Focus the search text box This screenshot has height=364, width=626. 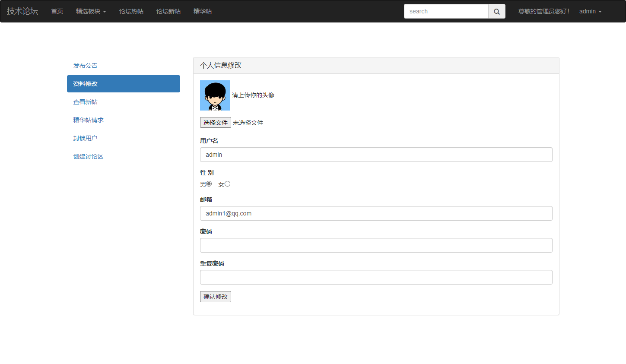click(446, 12)
